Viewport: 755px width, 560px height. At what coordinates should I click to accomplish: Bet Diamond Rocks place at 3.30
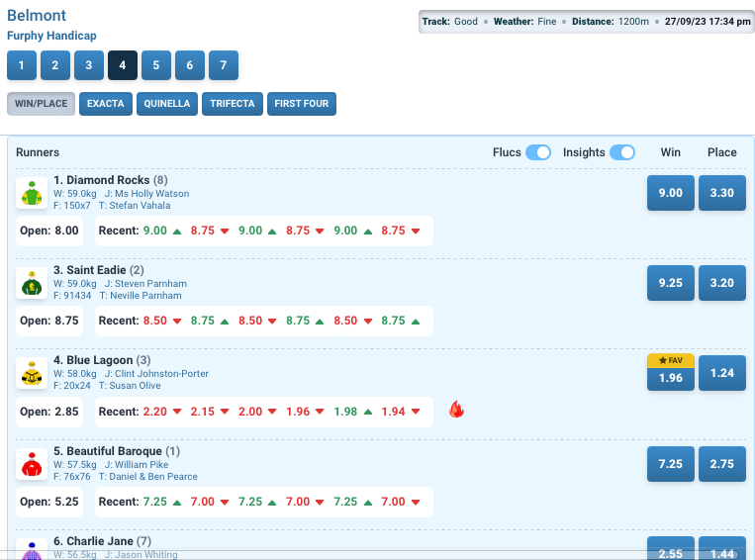click(x=721, y=193)
